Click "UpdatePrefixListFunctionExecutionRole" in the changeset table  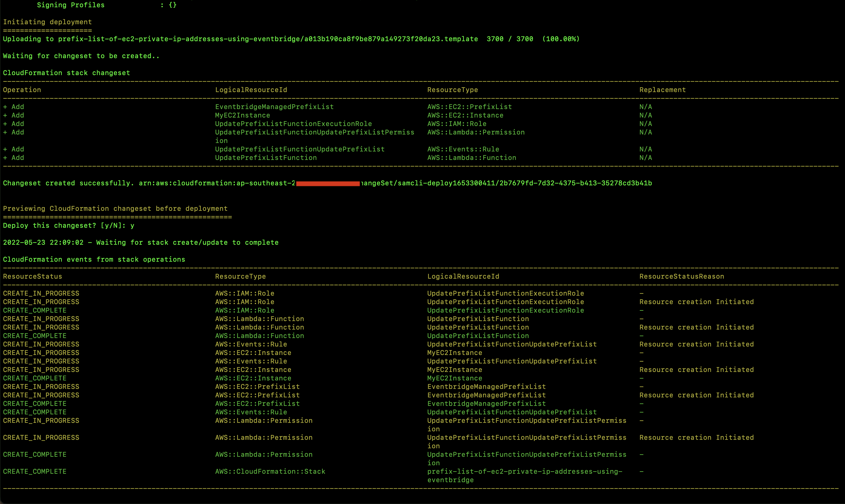294,124
